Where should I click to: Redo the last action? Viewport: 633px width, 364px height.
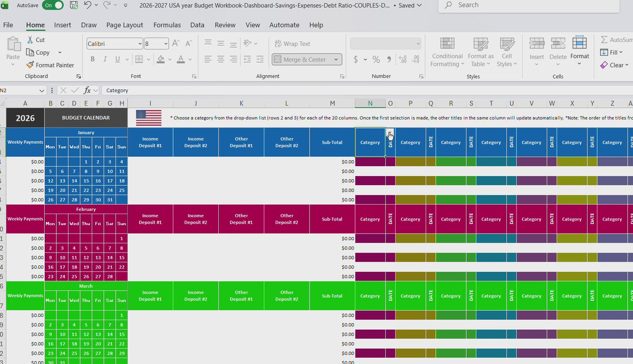pyautogui.click(x=107, y=5)
